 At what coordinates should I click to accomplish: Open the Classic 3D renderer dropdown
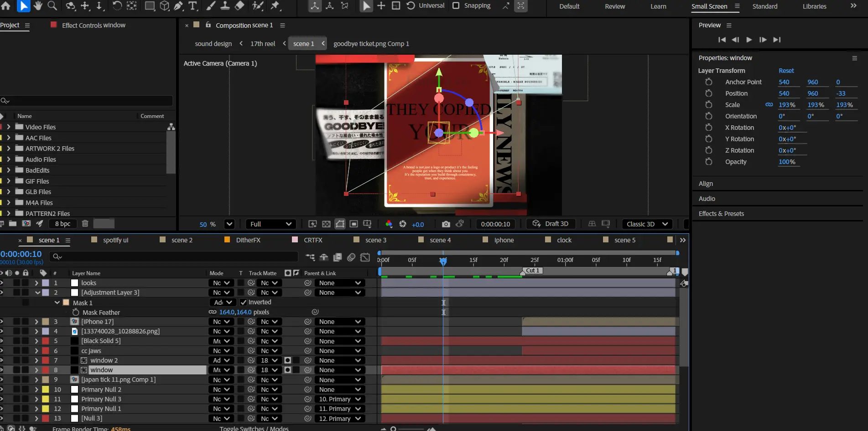[647, 224]
